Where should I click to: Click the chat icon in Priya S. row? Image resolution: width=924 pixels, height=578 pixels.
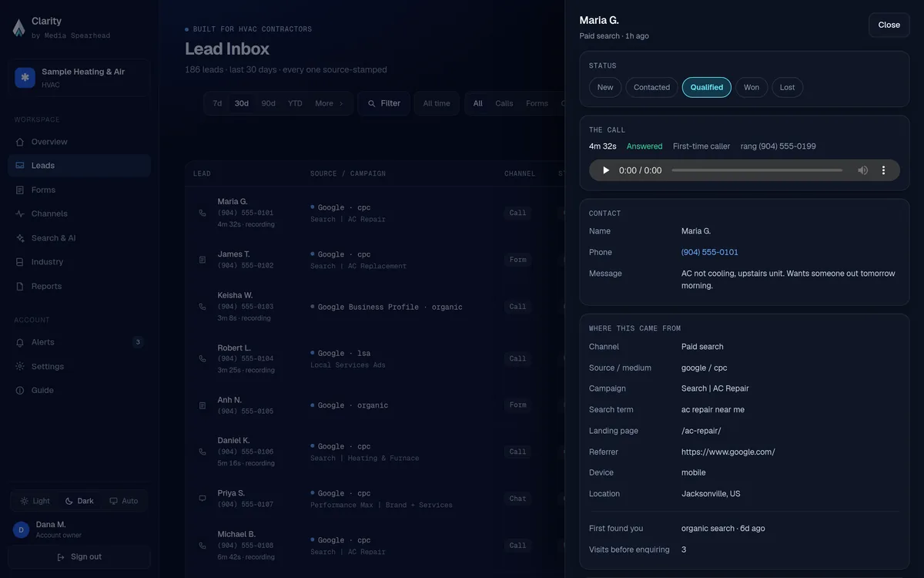coord(203,499)
